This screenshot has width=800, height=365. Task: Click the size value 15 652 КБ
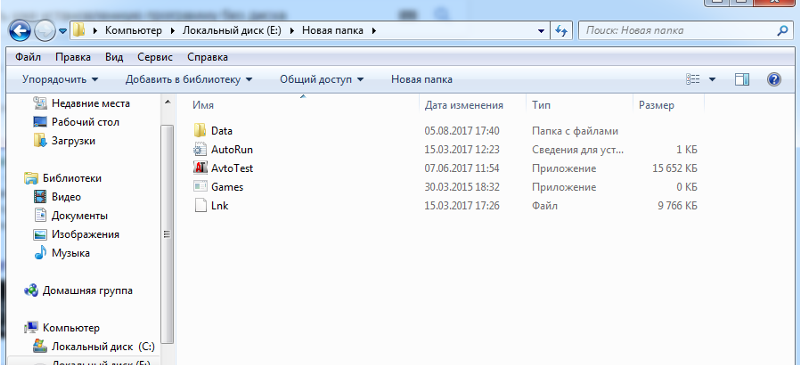[674, 168]
